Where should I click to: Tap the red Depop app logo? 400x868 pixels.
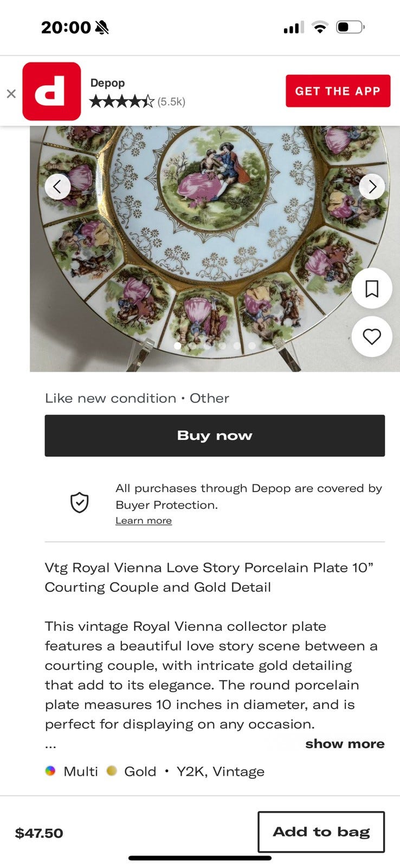(51, 91)
